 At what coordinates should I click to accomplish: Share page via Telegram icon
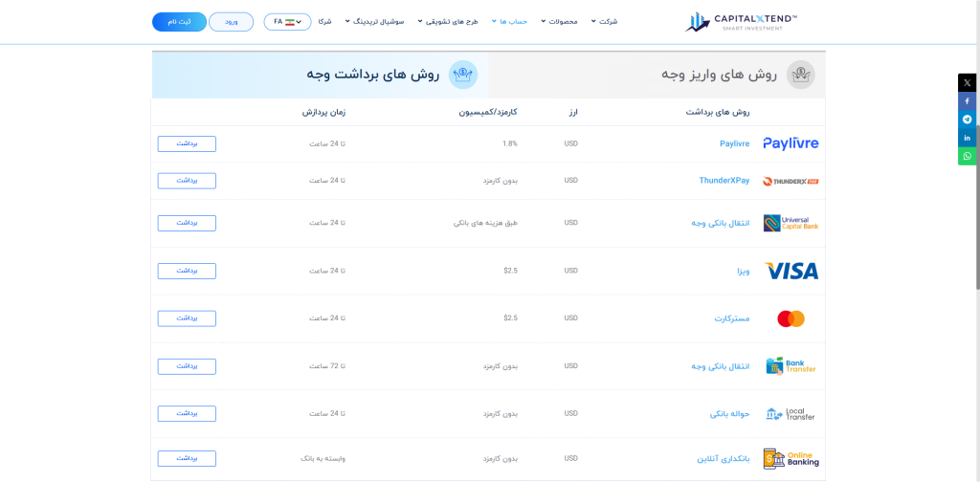pos(967,120)
